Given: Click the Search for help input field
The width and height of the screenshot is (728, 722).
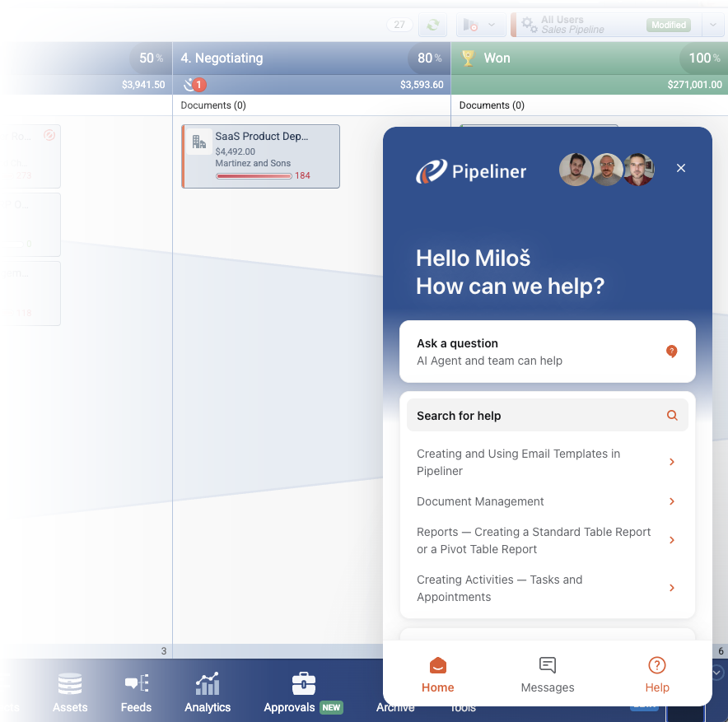Looking at the screenshot, I should (535, 415).
